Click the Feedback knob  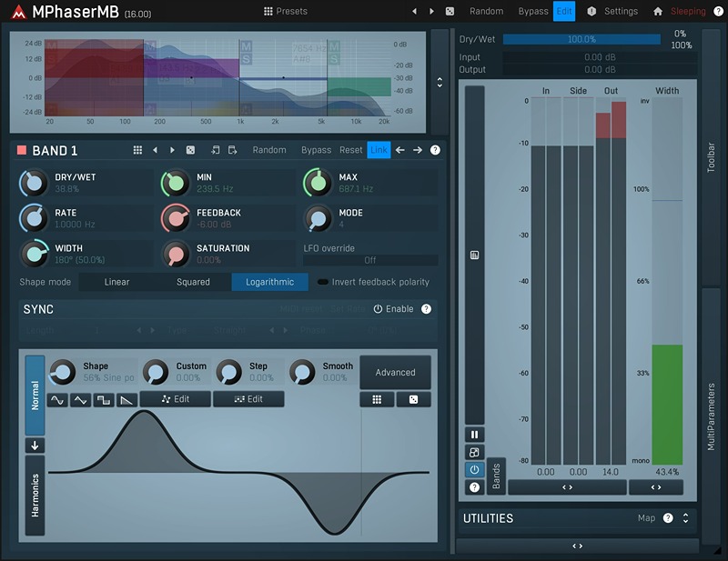tap(175, 218)
